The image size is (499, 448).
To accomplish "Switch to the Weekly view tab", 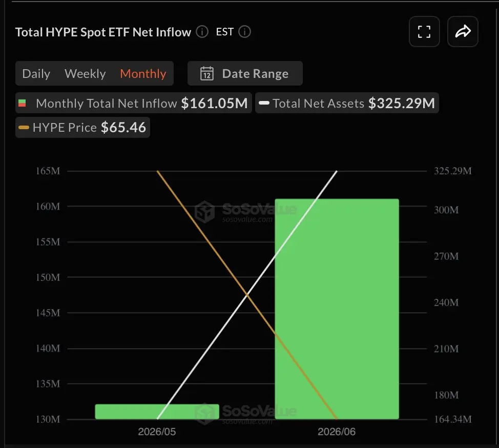I will tap(85, 73).
